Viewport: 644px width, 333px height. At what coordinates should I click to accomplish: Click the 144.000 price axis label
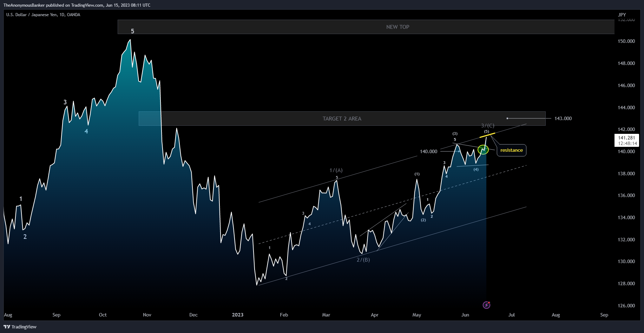coord(626,107)
